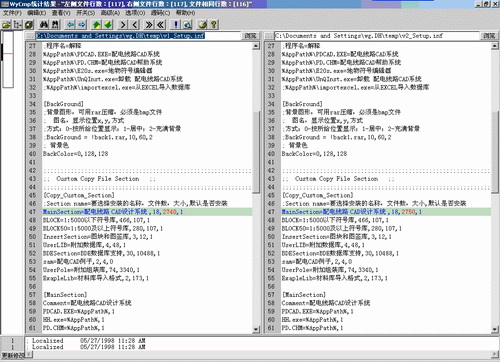Screen dimensions: 500x362
Task: Click [Copy_Custom_Section] line in right pane
Action: 318,195
